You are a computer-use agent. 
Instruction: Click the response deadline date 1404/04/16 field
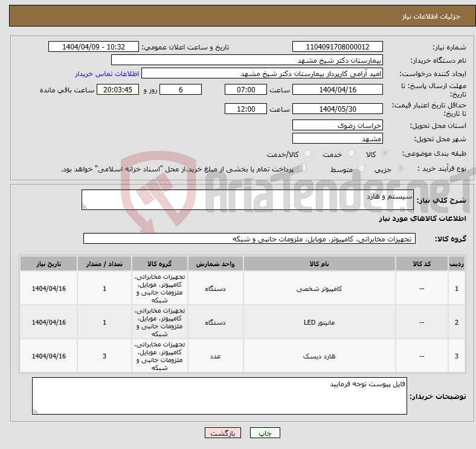[x=338, y=89]
